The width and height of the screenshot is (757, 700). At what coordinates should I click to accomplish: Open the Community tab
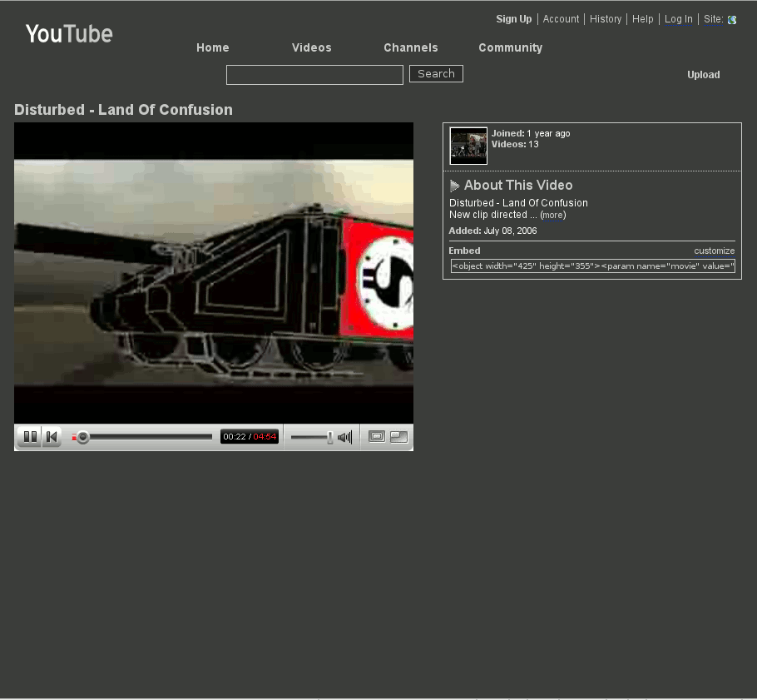click(x=511, y=47)
